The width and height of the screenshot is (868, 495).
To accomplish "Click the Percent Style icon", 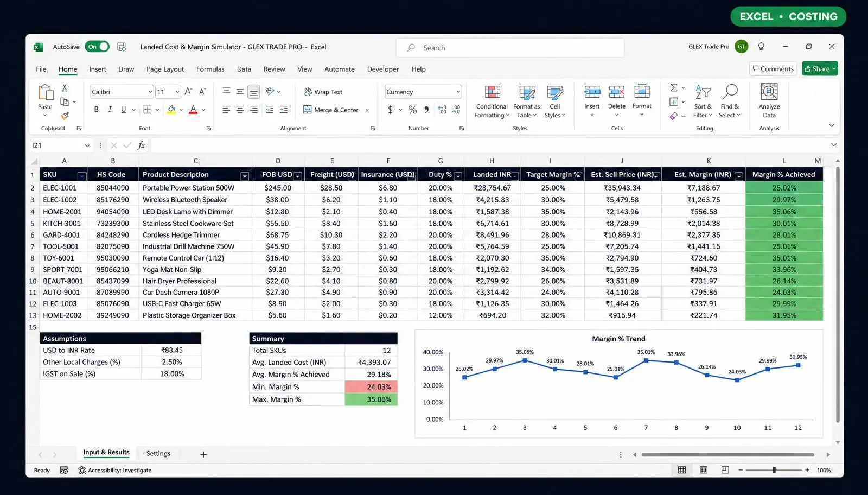I will pos(412,110).
